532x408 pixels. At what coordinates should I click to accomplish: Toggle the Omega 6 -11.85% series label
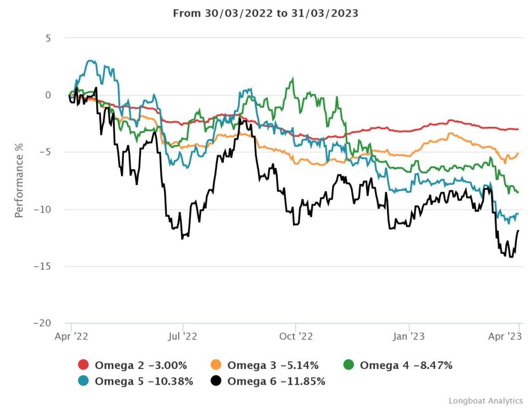coord(276,381)
